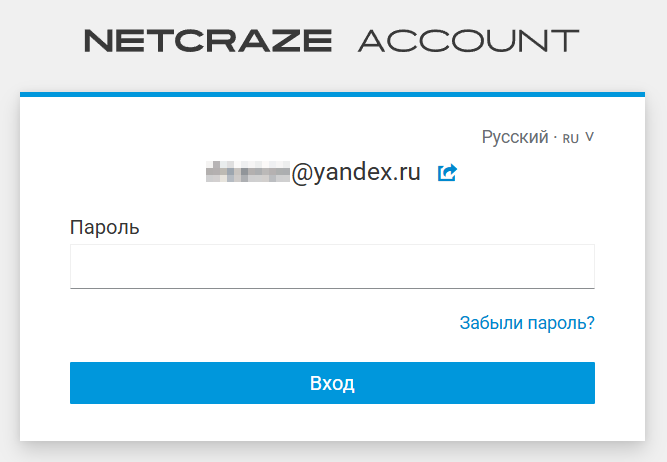Click the NETCRAZE logo wordmark
The image size is (667, 462).
pos(208,41)
